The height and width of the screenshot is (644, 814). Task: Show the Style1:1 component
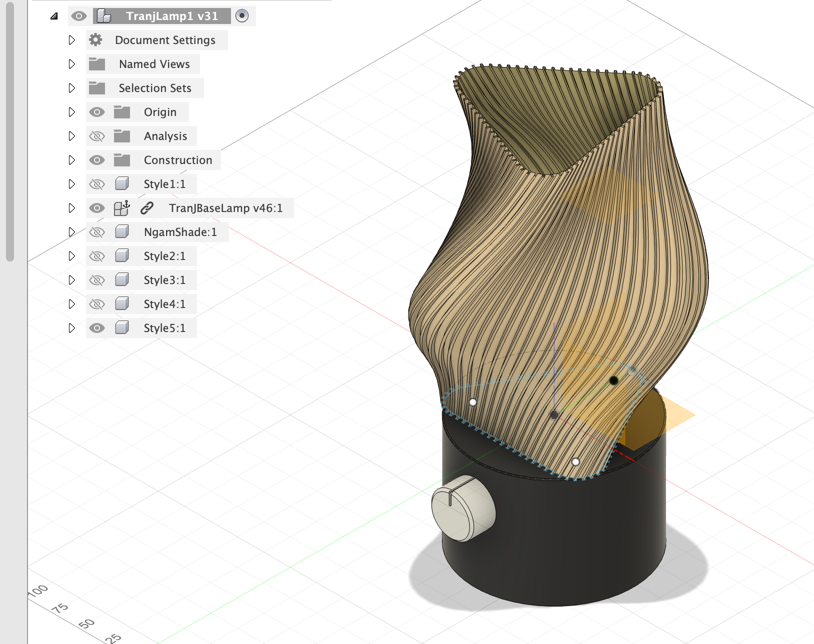coord(97,184)
